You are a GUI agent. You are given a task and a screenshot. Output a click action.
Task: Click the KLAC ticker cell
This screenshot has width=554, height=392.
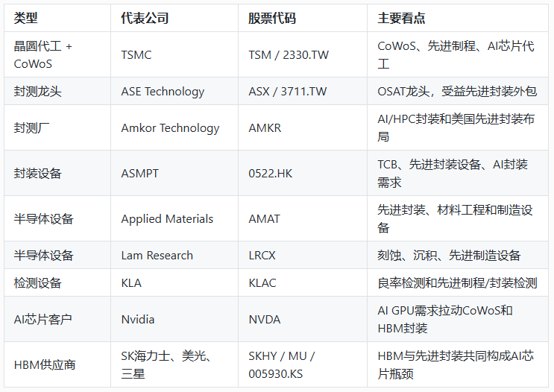[303, 282]
